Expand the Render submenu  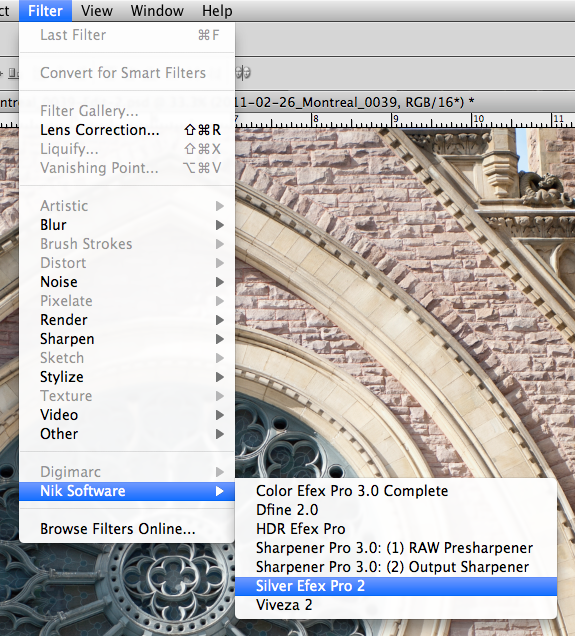[127, 320]
